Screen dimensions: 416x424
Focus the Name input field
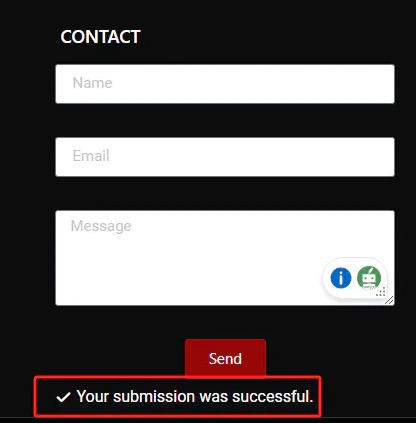[225, 84]
